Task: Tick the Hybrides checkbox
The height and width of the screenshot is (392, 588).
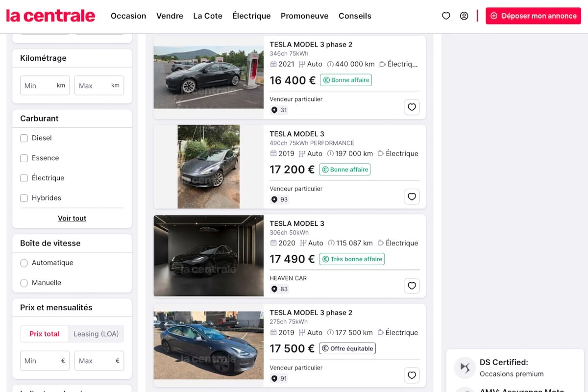Action: [x=24, y=198]
